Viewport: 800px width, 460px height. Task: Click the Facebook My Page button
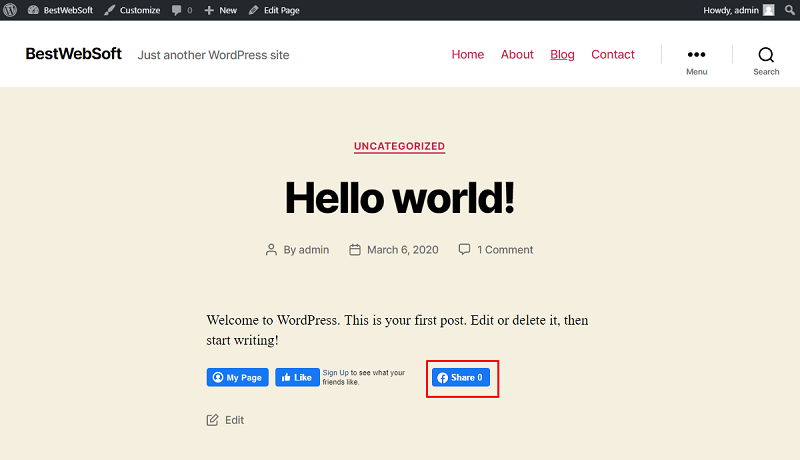click(x=237, y=377)
